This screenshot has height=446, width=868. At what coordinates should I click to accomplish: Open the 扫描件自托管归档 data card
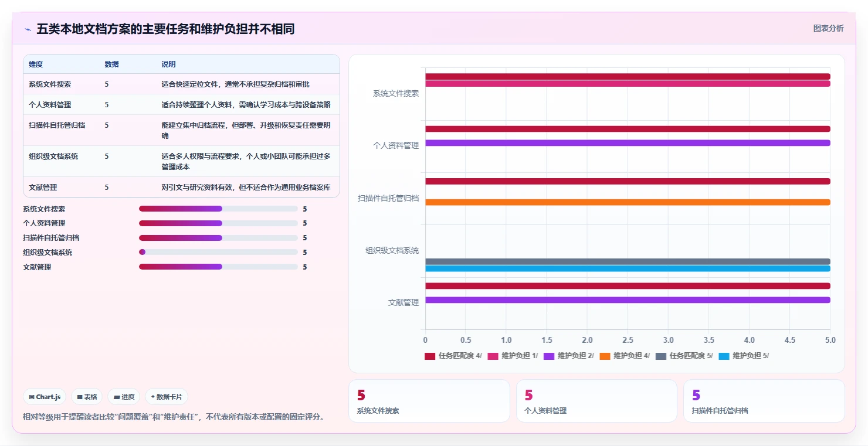(764, 401)
